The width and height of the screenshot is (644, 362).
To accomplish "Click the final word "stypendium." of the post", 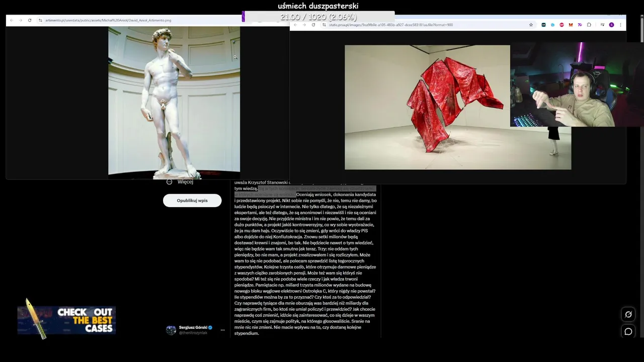I will pyautogui.click(x=247, y=333).
